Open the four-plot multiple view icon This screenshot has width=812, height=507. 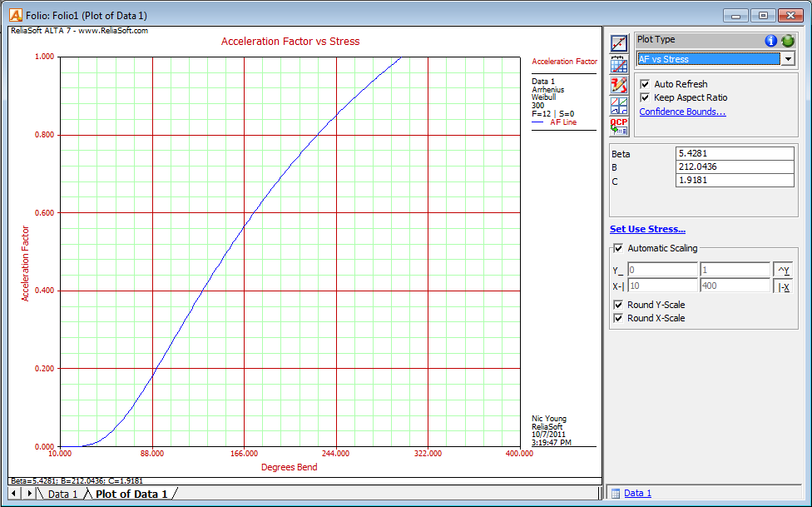click(619, 106)
